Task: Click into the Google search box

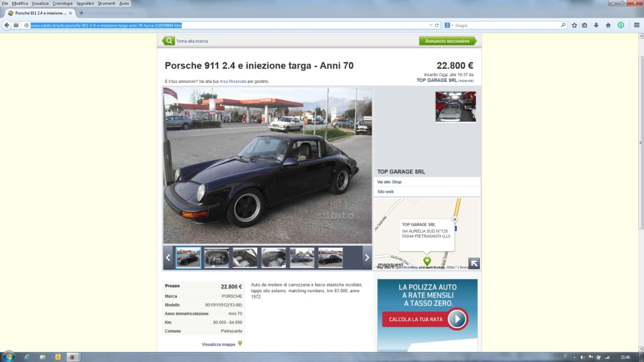Action: coord(507,25)
